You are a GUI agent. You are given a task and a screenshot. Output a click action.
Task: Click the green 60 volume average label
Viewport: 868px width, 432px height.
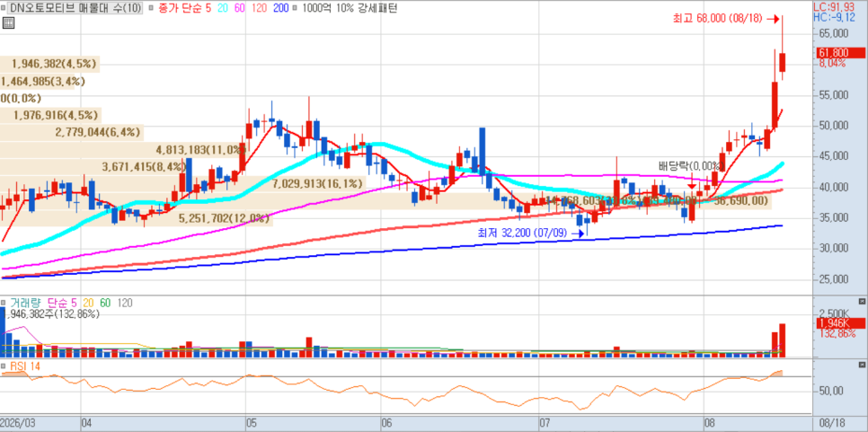click(105, 303)
